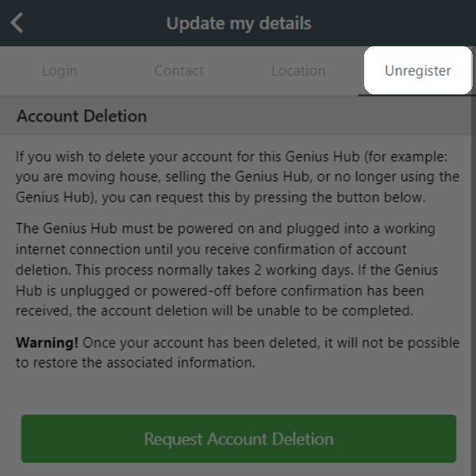This screenshot has width=476, height=476.
Task: Go back using the header arrow icon
Action: point(17,23)
